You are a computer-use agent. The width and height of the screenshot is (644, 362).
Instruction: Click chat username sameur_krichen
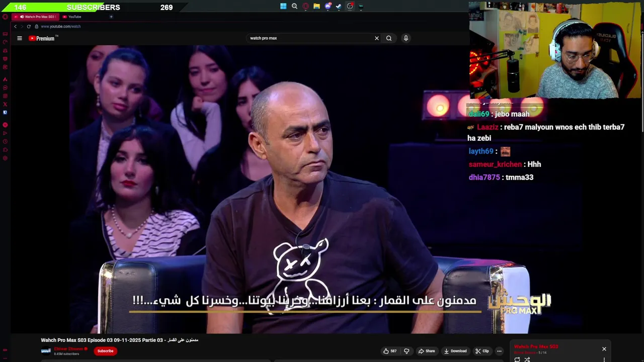pyautogui.click(x=495, y=164)
